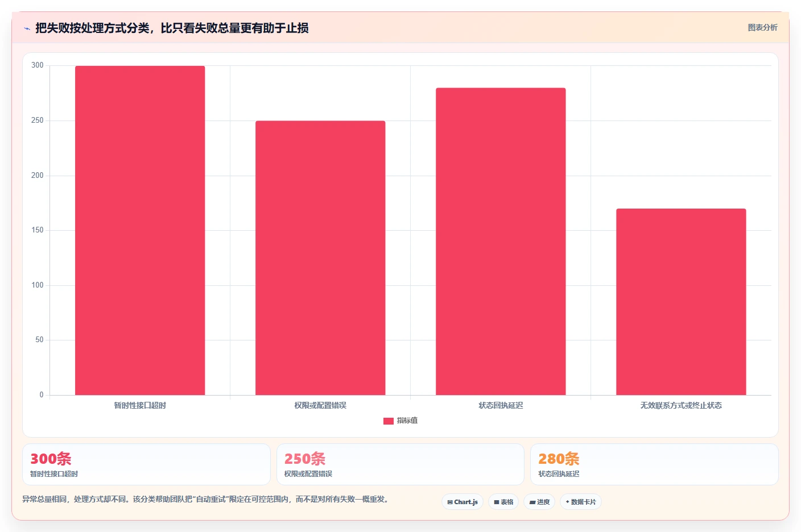Viewport: 801px width, 532px height.
Task: Click the 指标值 legend label
Action: click(407, 421)
